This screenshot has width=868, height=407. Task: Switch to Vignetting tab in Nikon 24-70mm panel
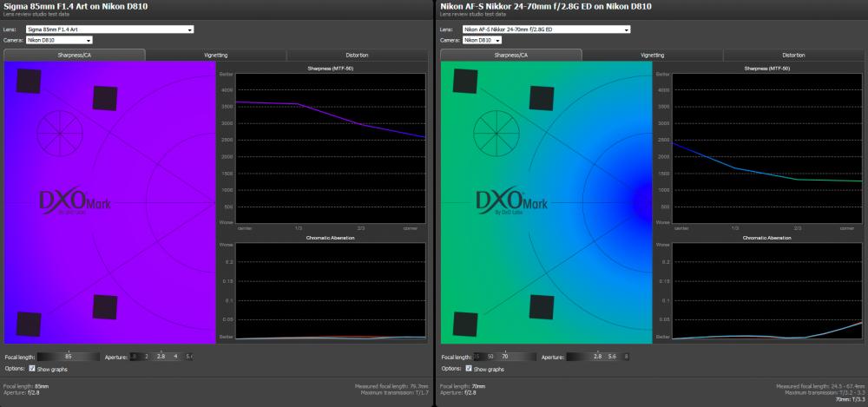653,56
